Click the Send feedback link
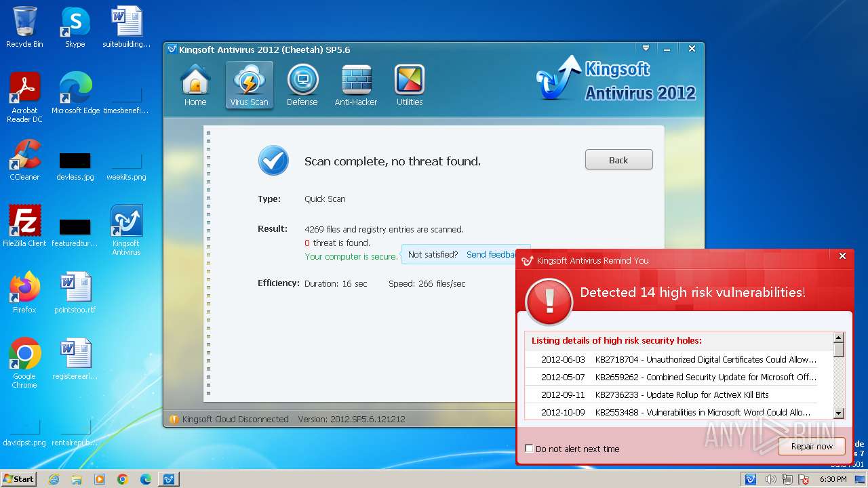The height and width of the screenshot is (488, 868). click(x=491, y=255)
